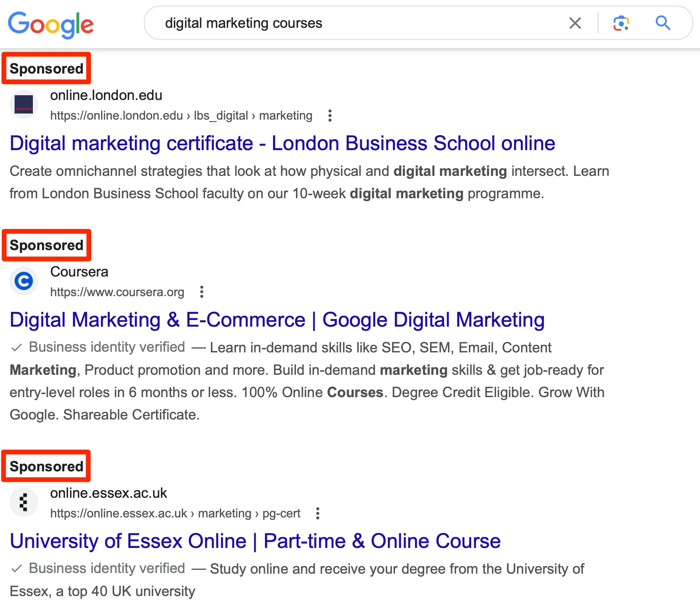This screenshot has height=614, width=700.
Task: Click the Google logo
Action: (x=51, y=25)
